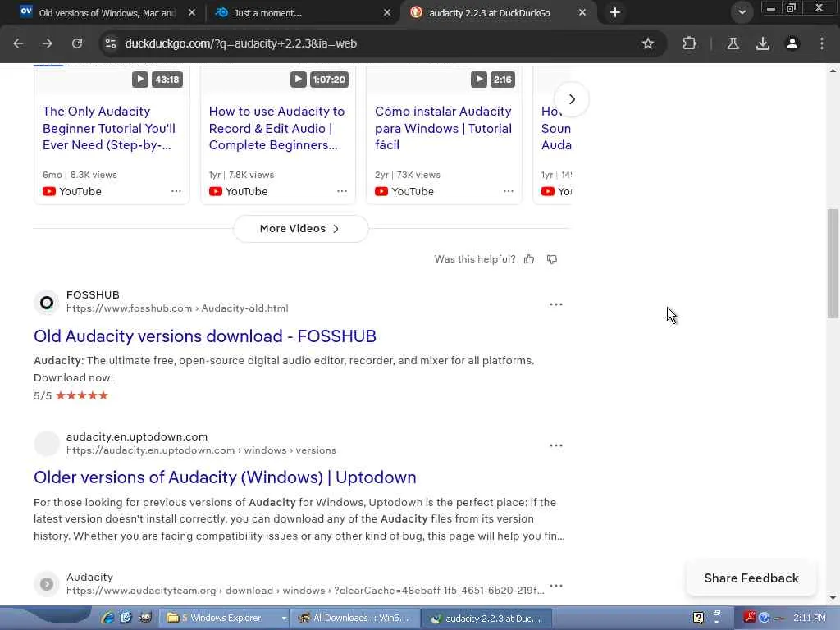Open the profile avatar icon
The height and width of the screenshot is (630, 840).
coord(792,43)
